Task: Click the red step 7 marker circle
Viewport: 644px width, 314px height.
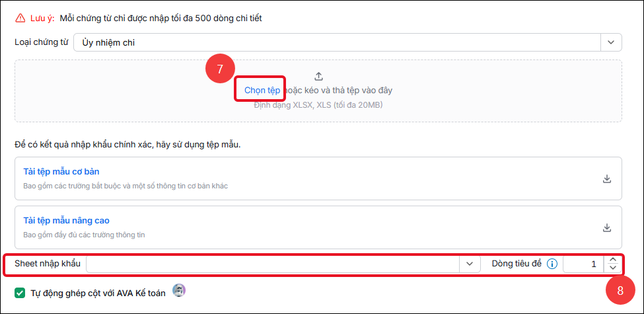Action: [220, 69]
